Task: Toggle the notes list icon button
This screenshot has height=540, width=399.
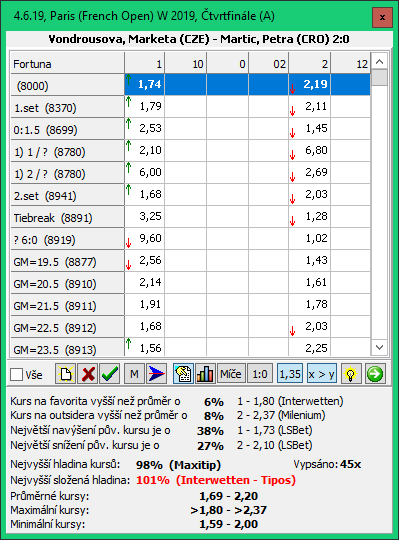Action: pos(183,374)
